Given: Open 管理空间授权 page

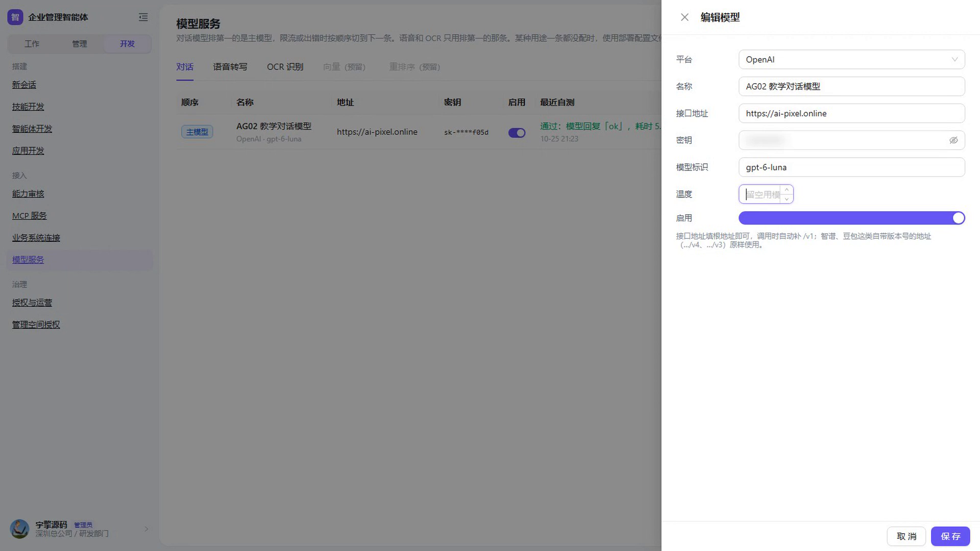Looking at the screenshot, I should (x=36, y=324).
